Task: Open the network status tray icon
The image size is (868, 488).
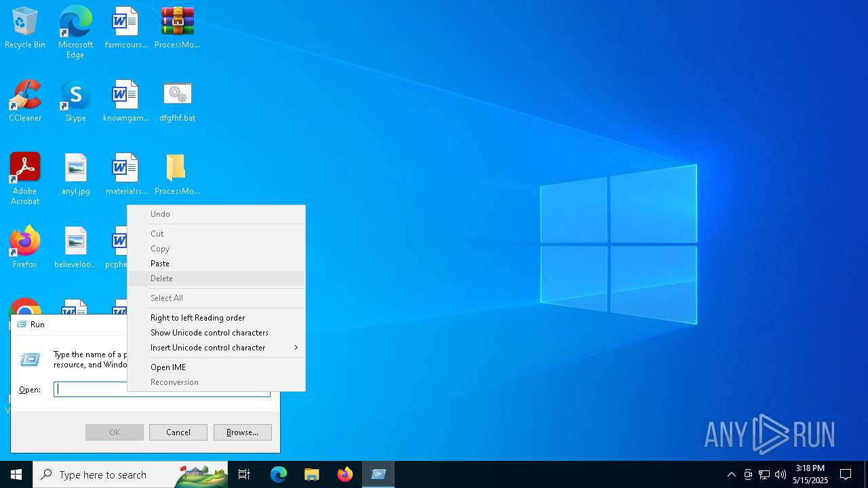Action: click(764, 474)
